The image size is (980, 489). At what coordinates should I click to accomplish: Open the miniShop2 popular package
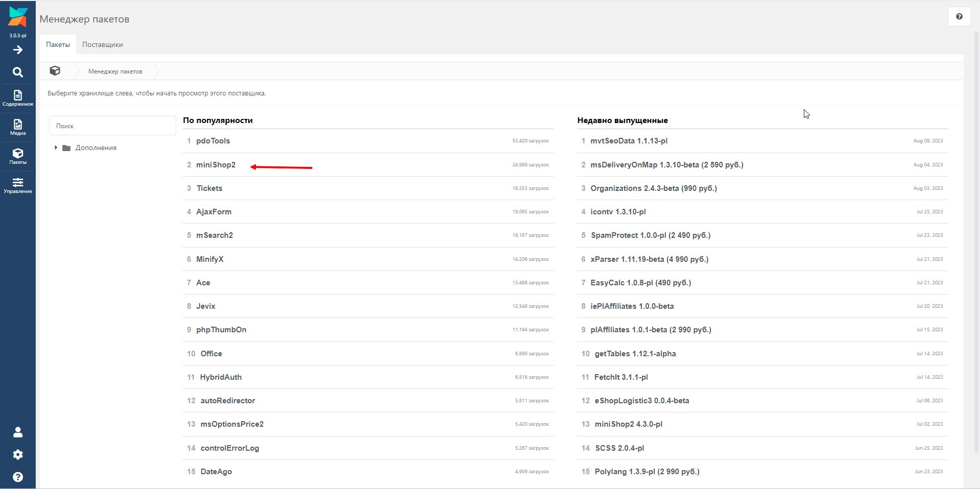[216, 165]
